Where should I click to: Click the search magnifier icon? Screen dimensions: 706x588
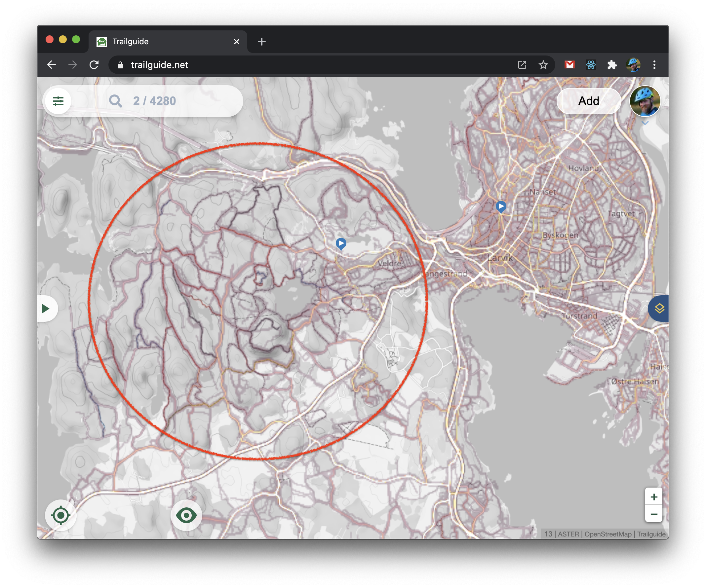point(115,101)
